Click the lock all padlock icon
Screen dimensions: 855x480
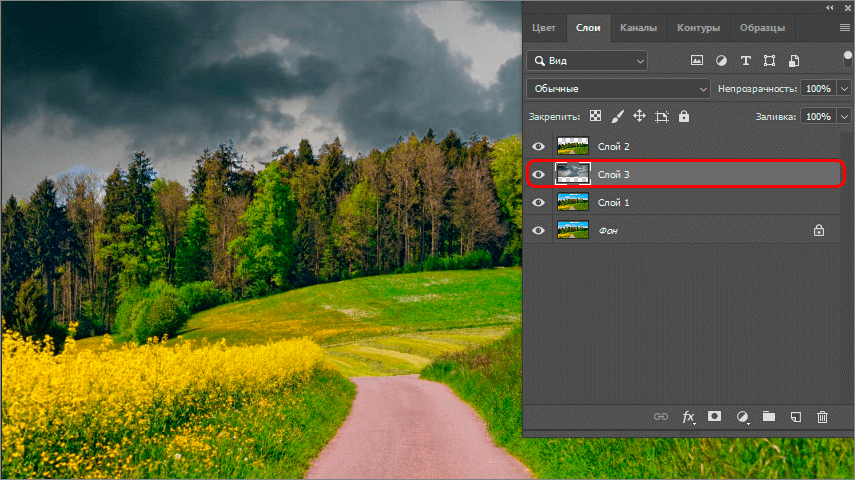coord(684,117)
